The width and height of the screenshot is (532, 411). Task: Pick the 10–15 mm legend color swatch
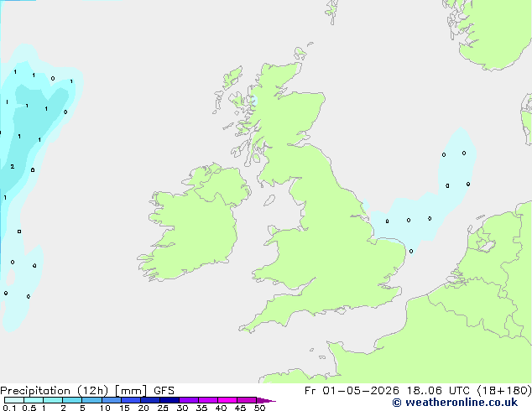(112, 400)
